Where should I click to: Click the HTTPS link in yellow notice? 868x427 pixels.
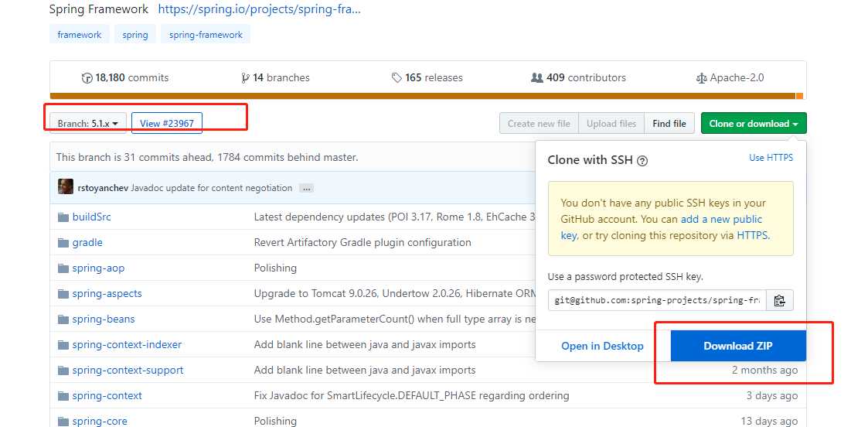pyautogui.click(x=752, y=235)
